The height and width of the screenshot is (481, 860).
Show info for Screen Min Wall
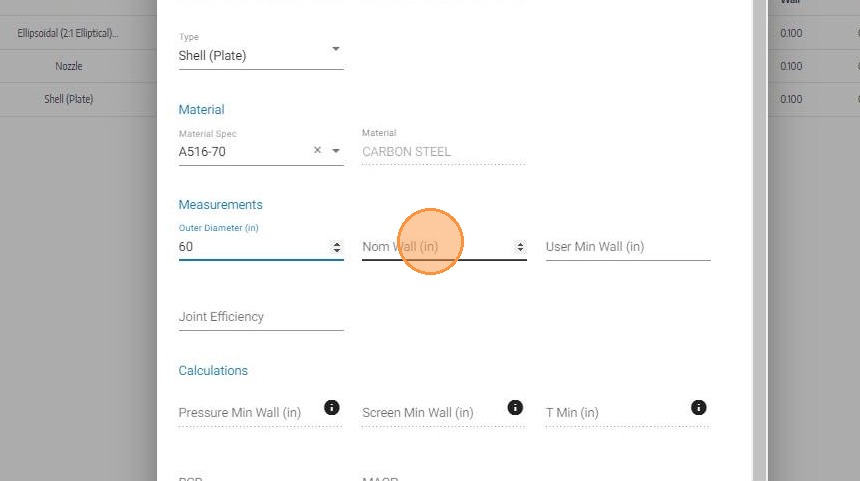pos(515,408)
